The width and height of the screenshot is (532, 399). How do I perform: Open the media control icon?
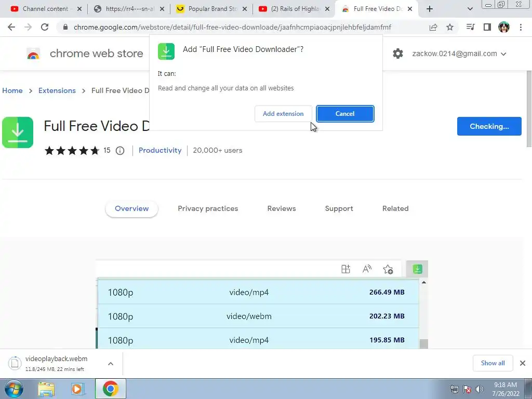(470, 27)
